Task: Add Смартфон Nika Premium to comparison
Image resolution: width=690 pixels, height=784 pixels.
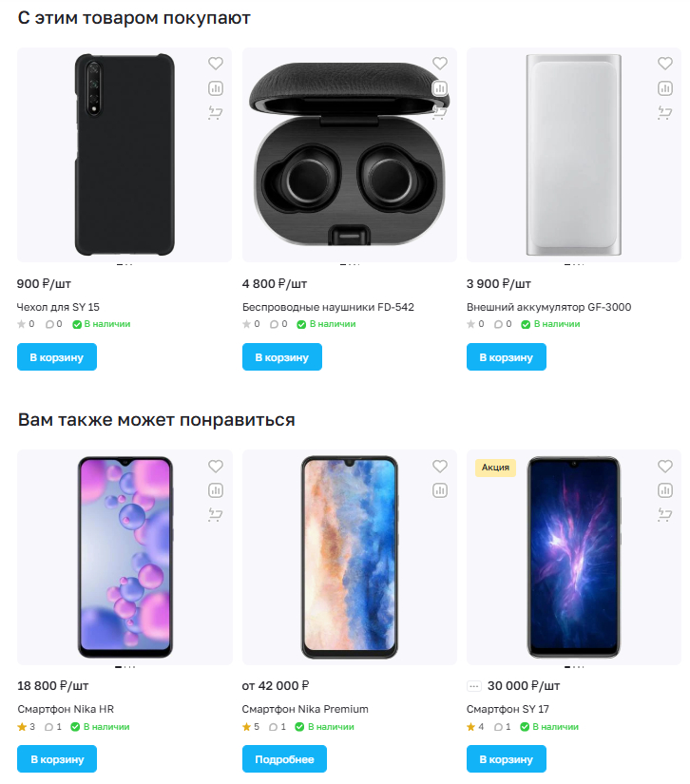Action: pos(439,491)
